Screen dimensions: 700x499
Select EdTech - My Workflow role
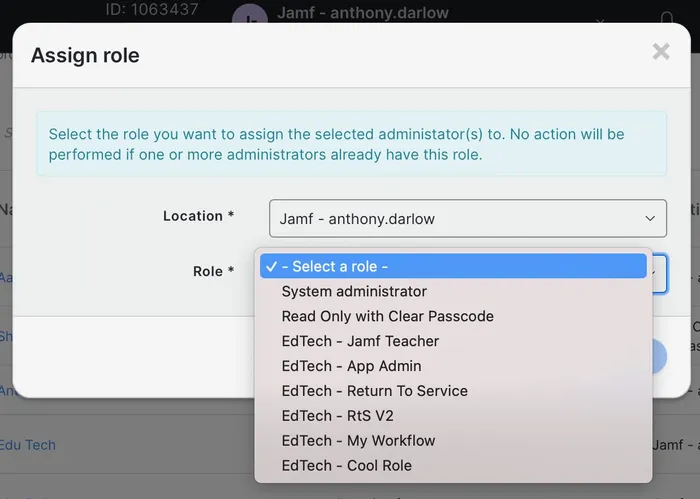point(453,441)
